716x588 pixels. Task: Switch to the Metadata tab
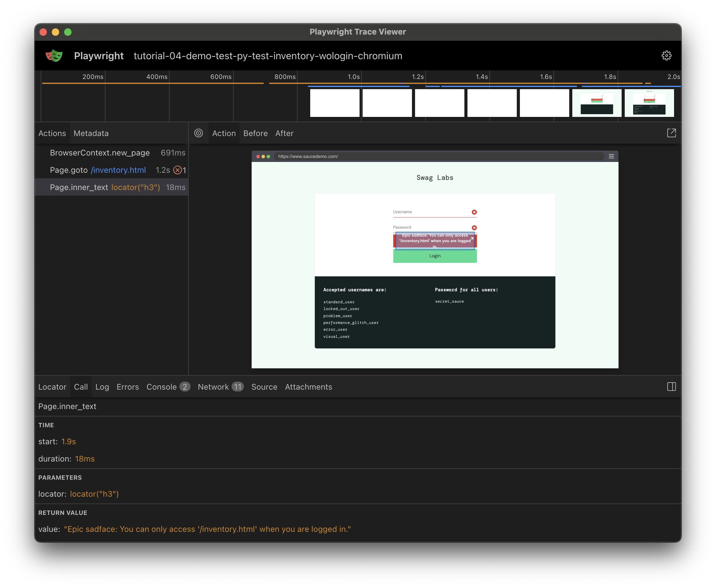pyautogui.click(x=91, y=134)
